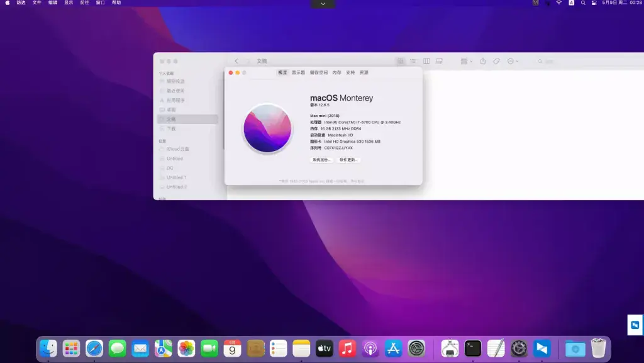Select 最近使用 in Finder sidebar
Image resolution: width=644 pixels, height=363 pixels.
click(187, 91)
